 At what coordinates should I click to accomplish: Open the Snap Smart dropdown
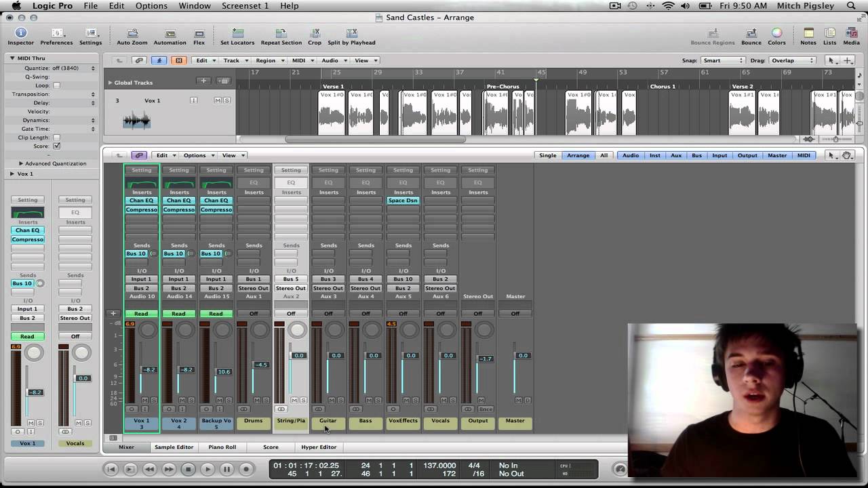[x=722, y=60]
